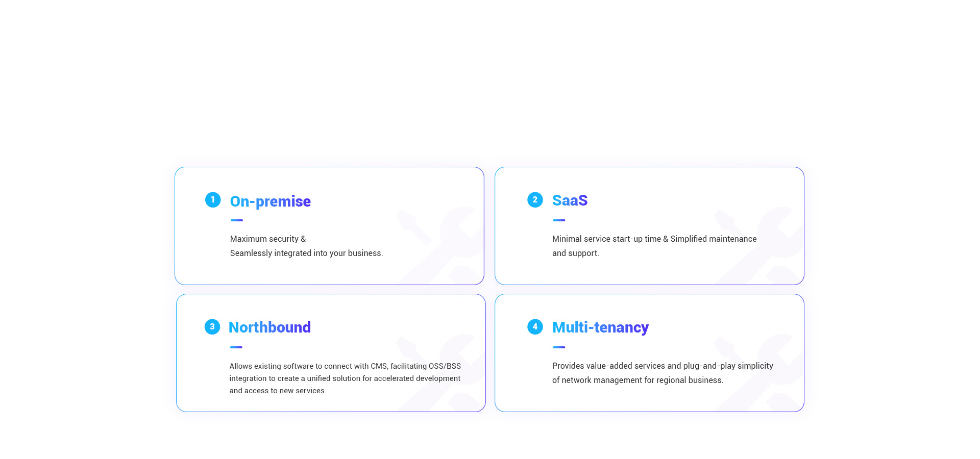Open the On-premise heading
This screenshot has height=459, width=980.
coord(271,201)
